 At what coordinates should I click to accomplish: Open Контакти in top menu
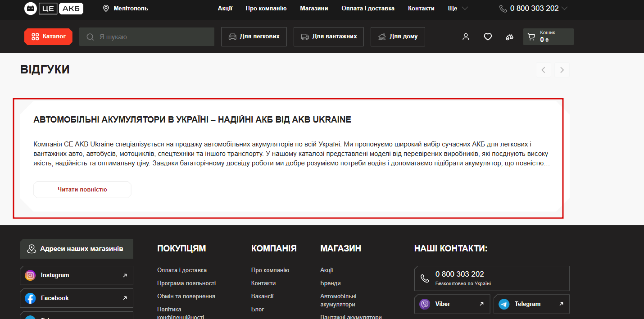coord(421,9)
